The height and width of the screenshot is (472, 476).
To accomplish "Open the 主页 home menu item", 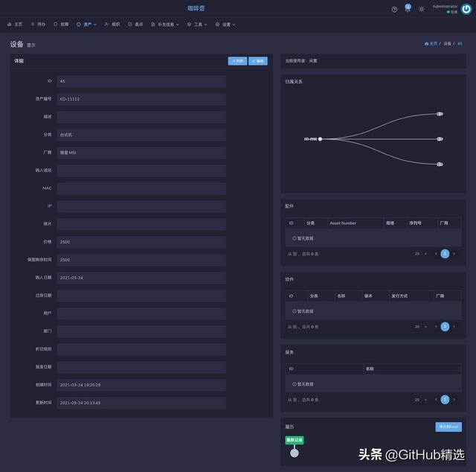I will pos(15,25).
